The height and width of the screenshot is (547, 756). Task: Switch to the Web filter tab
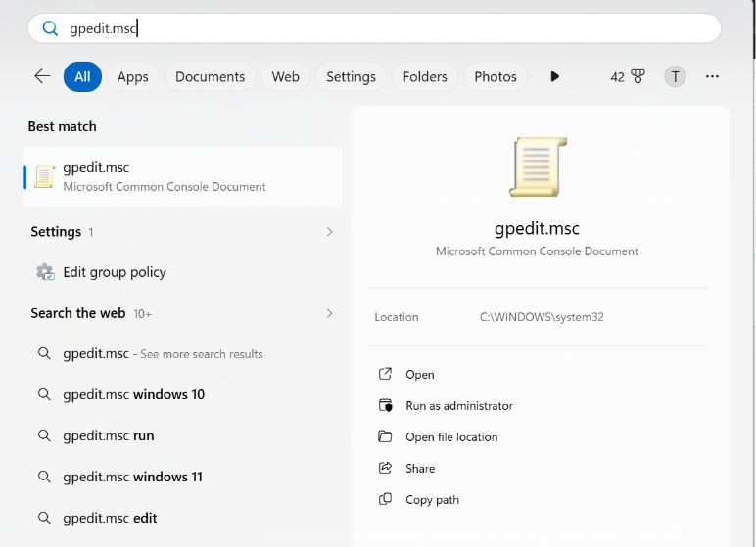click(x=285, y=76)
